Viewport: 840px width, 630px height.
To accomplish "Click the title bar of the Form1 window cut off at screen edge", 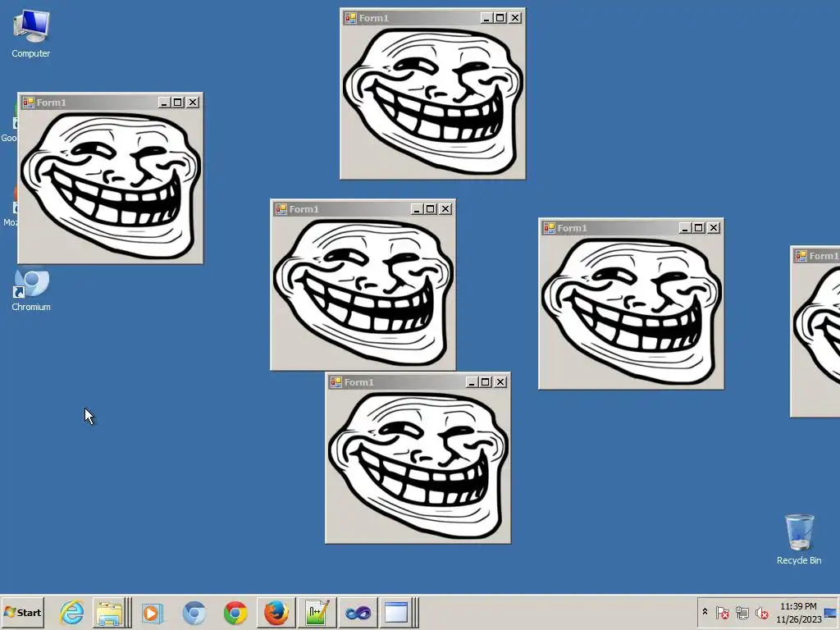I will click(816, 256).
